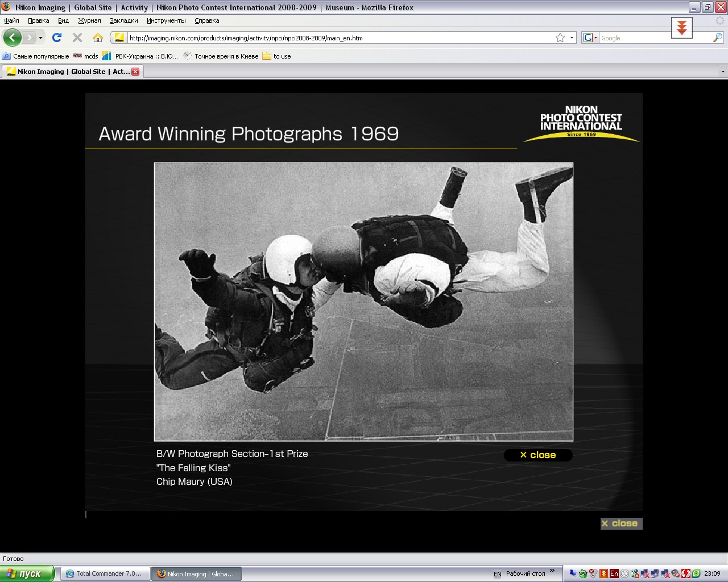Click the orange download-arrows tray icon
This screenshot has width=728, height=582.
pos(603,573)
